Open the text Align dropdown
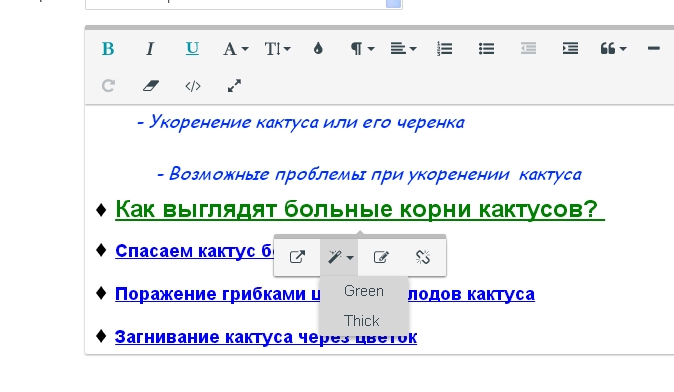Viewport: 674px width, 392px height. pyautogui.click(x=403, y=49)
